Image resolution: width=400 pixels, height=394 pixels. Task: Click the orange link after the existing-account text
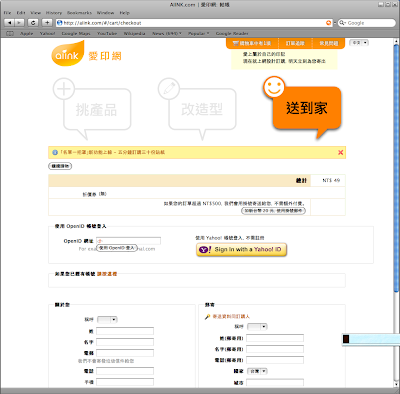[x=107, y=274]
